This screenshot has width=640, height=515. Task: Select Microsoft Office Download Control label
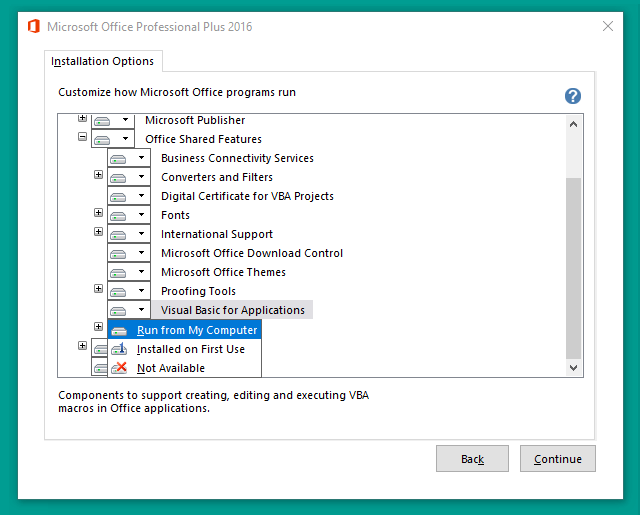tap(252, 253)
